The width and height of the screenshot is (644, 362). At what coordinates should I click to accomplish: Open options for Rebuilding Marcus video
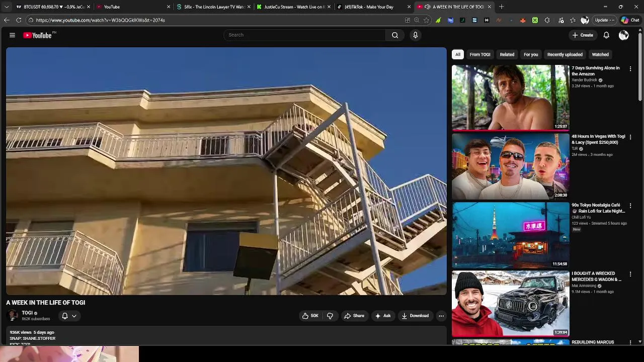click(630, 342)
